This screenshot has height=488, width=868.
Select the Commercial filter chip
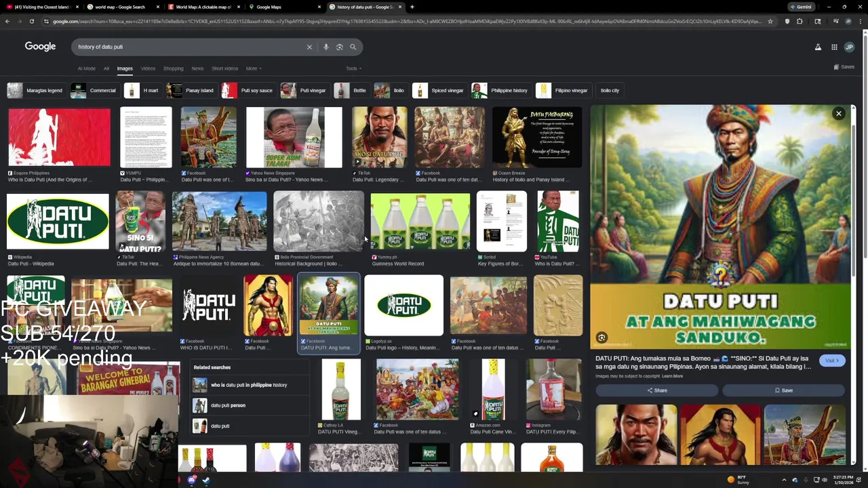tap(94, 90)
